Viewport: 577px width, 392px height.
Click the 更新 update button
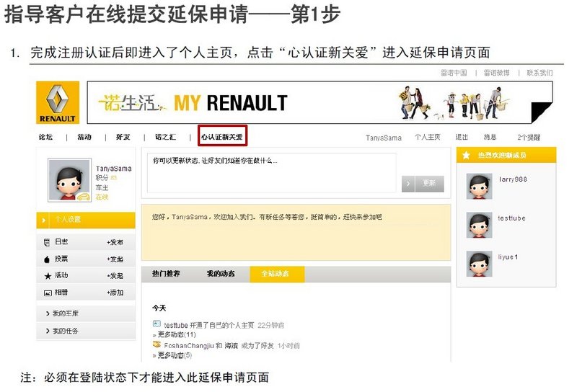[429, 184]
